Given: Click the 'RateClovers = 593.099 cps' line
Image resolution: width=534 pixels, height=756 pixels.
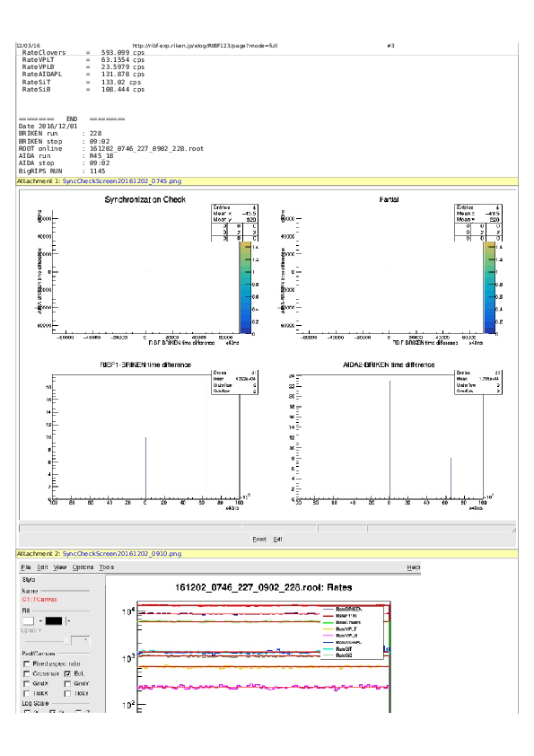Looking at the screenshot, I should [83, 53].
